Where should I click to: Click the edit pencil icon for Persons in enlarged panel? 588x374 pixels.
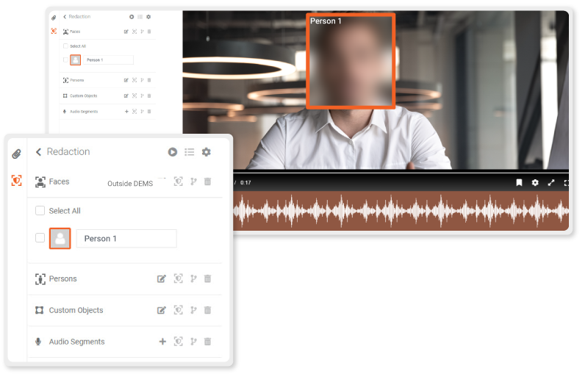point(162,279)
